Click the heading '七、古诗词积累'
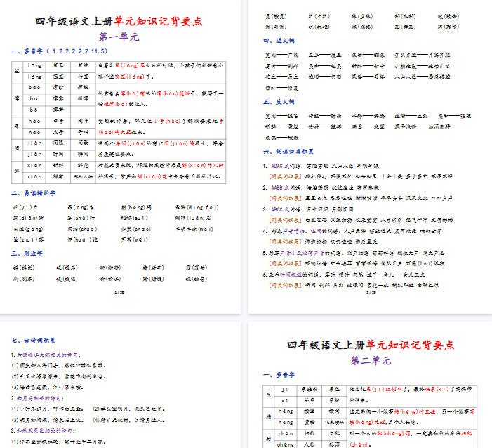Viewport: 492px width, 448px height. point(33,341)
